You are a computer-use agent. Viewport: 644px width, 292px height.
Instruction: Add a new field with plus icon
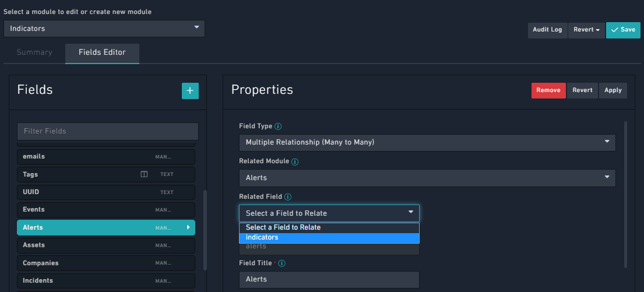[x=190, y=91]
